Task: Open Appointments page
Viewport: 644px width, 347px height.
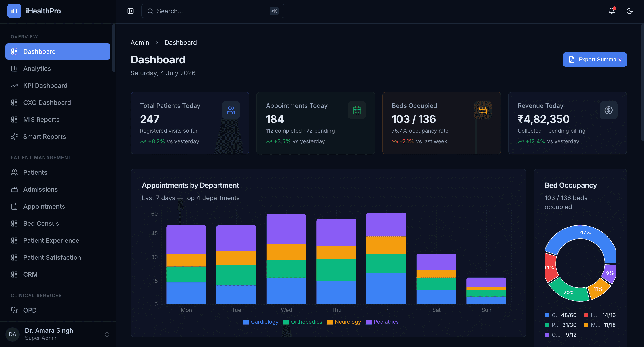Action: click(x=58, y=207)
